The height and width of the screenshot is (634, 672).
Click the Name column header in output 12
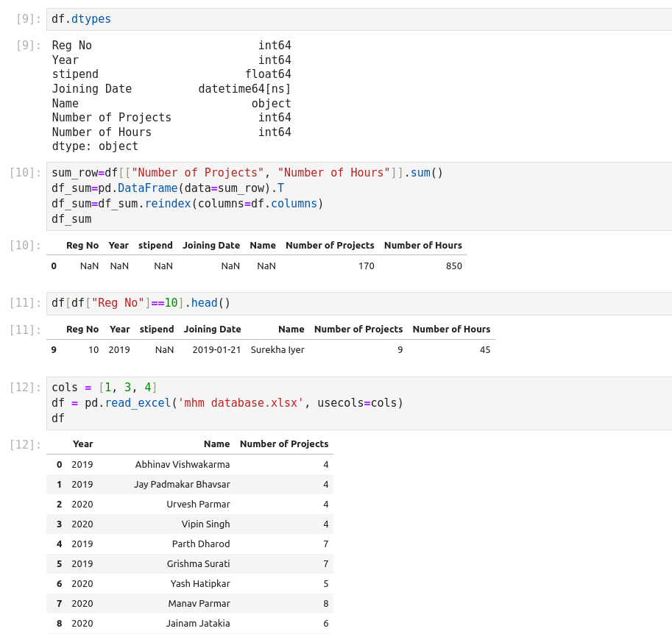click(216, 444)
